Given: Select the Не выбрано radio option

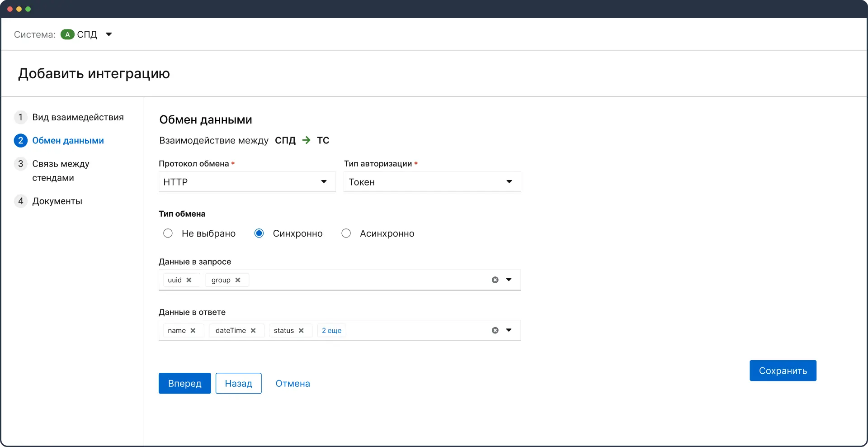Looking at the screenshot, I should (168, 233).
